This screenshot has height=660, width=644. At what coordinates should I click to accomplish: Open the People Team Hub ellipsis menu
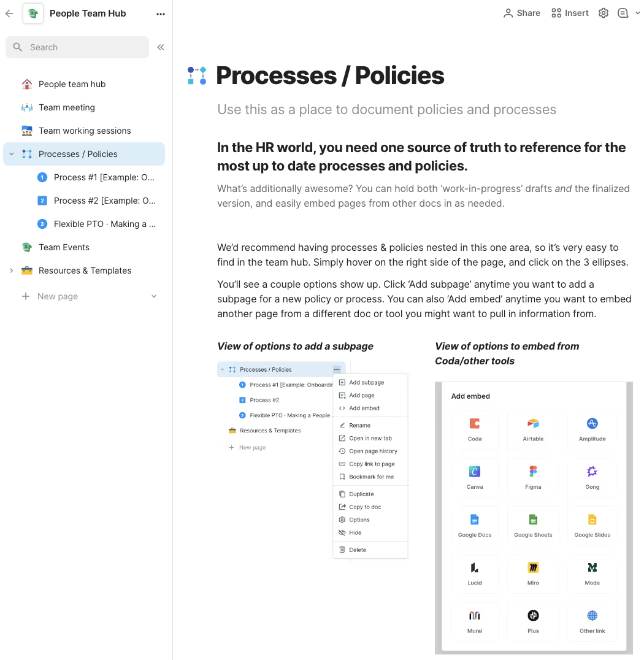click(160, 14)
